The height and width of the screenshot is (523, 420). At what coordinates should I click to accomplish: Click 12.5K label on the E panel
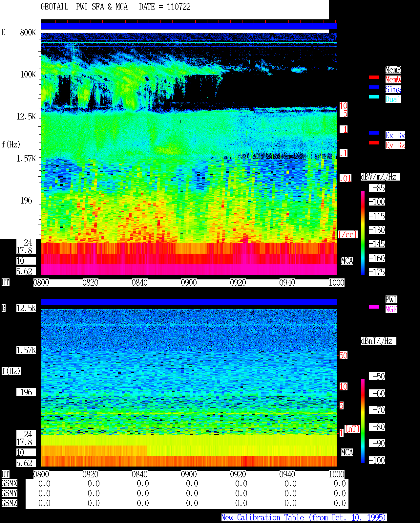pos(26,117)
